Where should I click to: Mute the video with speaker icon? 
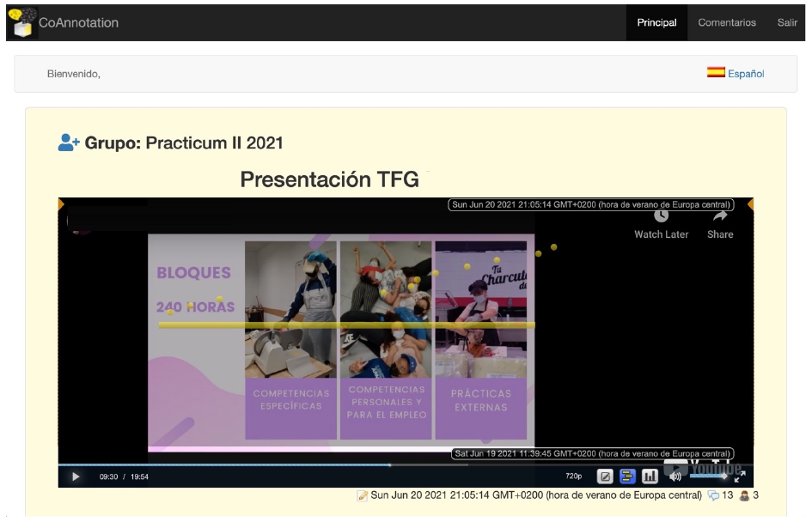tap(675, 476)
